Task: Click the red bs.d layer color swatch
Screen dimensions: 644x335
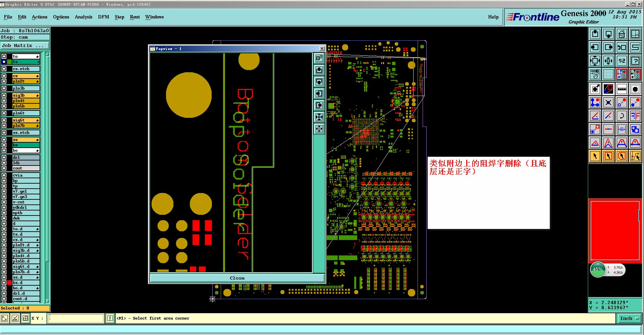Action: coord(9,283)
